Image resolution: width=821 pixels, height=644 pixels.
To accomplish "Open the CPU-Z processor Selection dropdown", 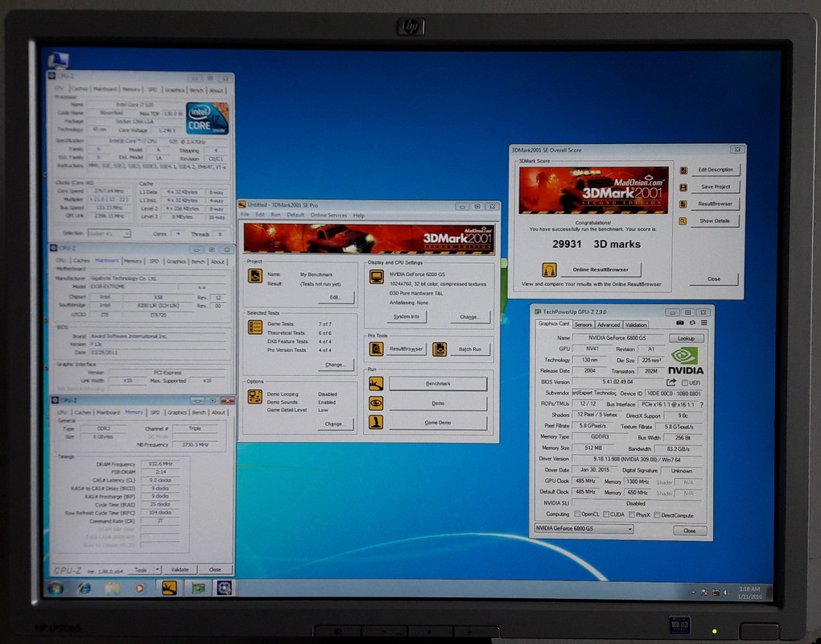I will (109, 233).
